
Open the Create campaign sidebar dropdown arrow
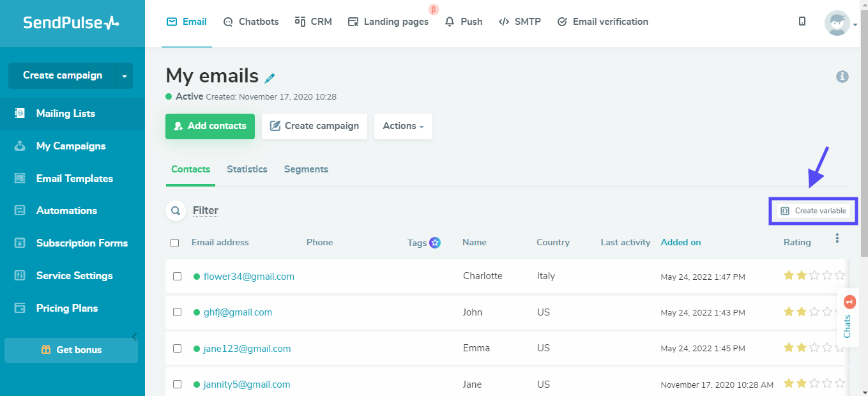(x=125, y=76)
